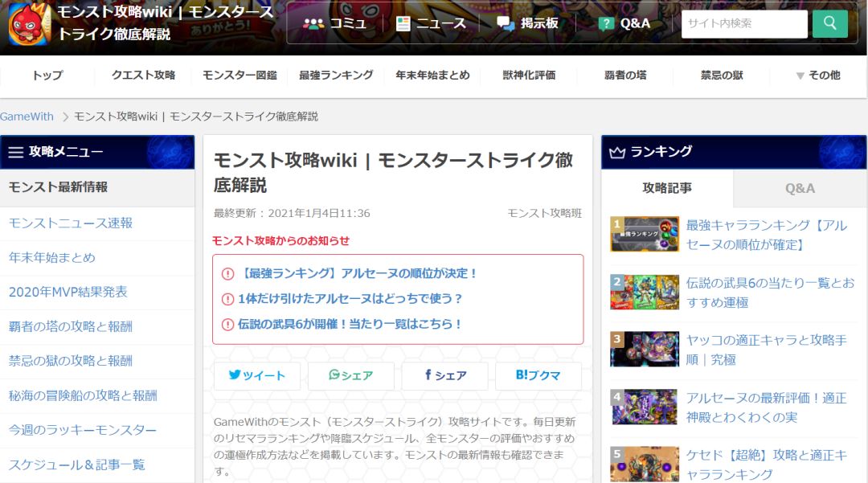Open クエスト攻略 navigation item

[143, 76]
